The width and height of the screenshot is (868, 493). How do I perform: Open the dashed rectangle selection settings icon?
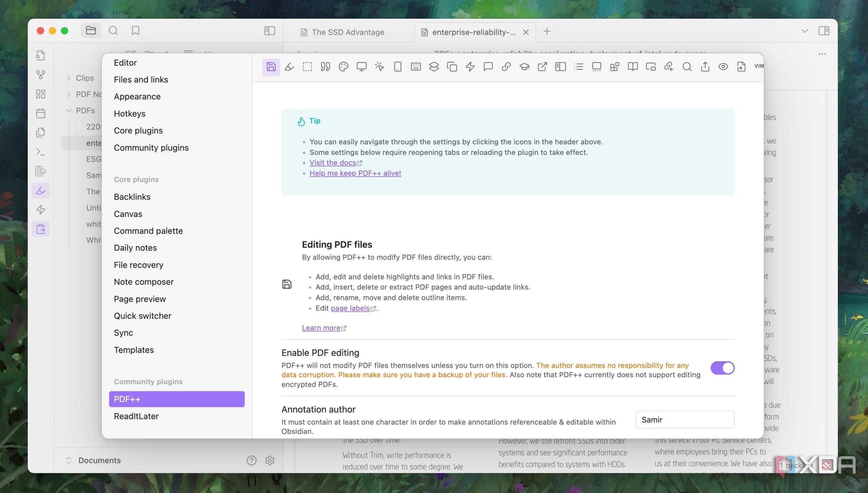(x=307, y=67)
